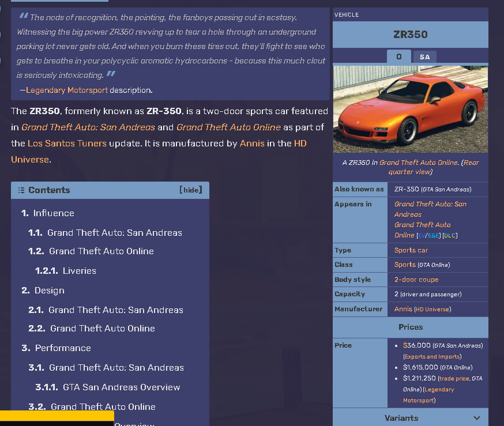
Task: Jump to 3.1. Grand Theft Auto: San Andreas
Action: pyautogui.click(x=106, y=368)
